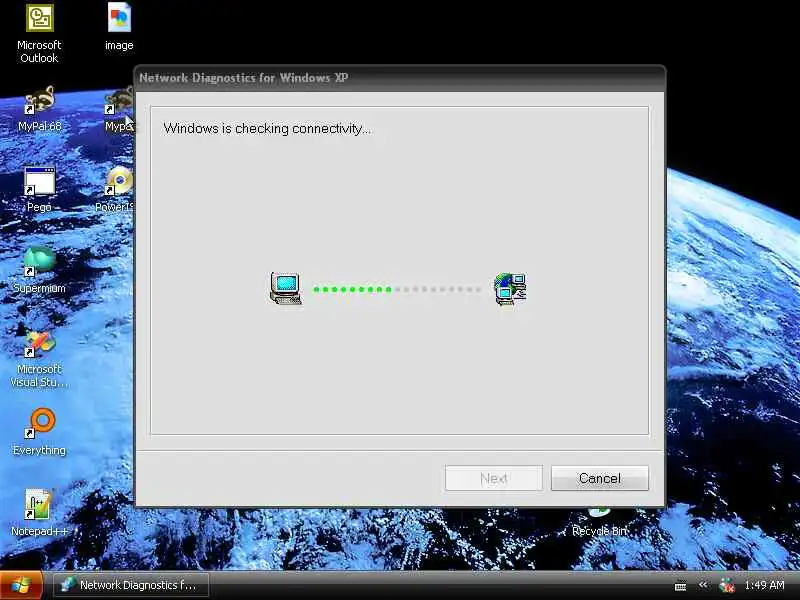Click the Network Diagnostics title bar

click(x=400, y=78)
